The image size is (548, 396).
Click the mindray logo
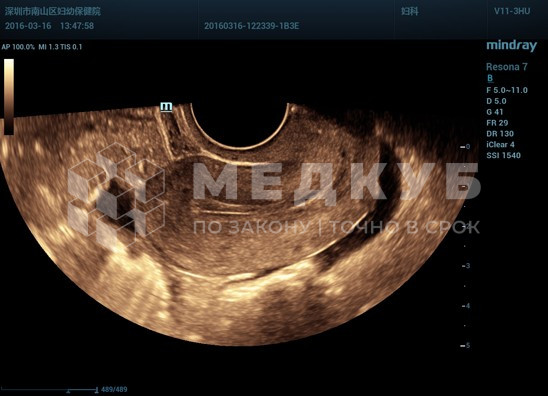pos(511,46)
